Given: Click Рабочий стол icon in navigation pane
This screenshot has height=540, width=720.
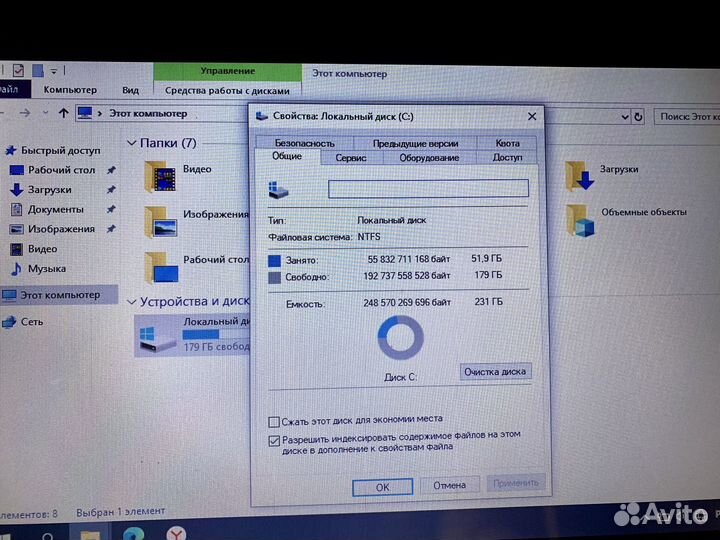Looking at the screenshot, I should pyautogui.click(x=17, y=170).
